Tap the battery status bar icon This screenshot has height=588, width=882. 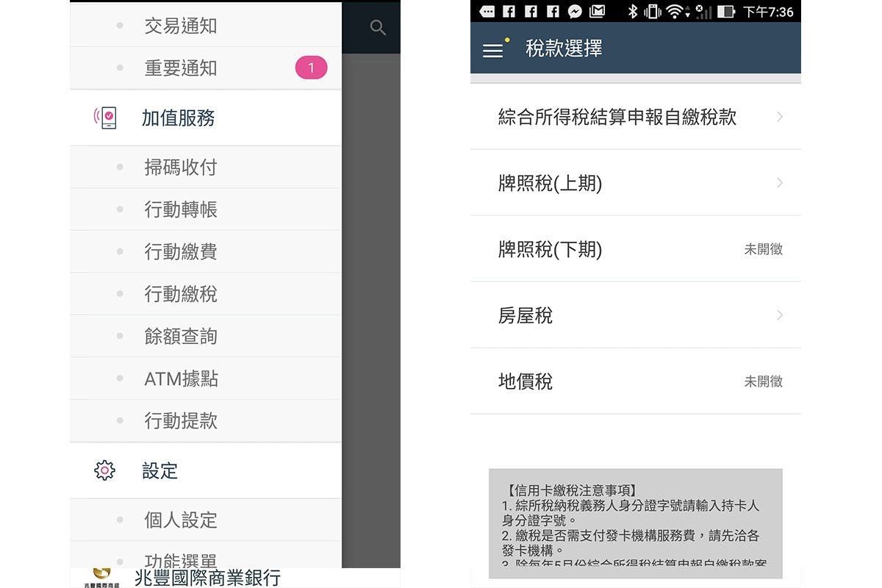[x=726, y=11]
